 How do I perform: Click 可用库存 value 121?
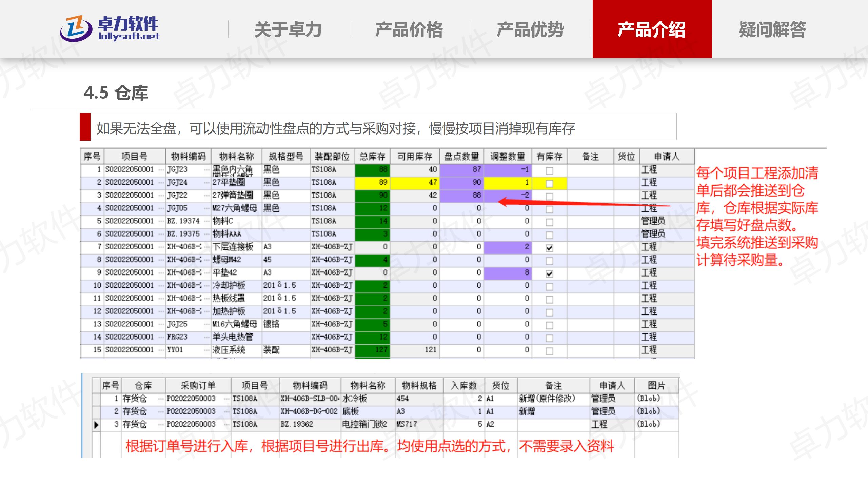[x=431, y=350]
